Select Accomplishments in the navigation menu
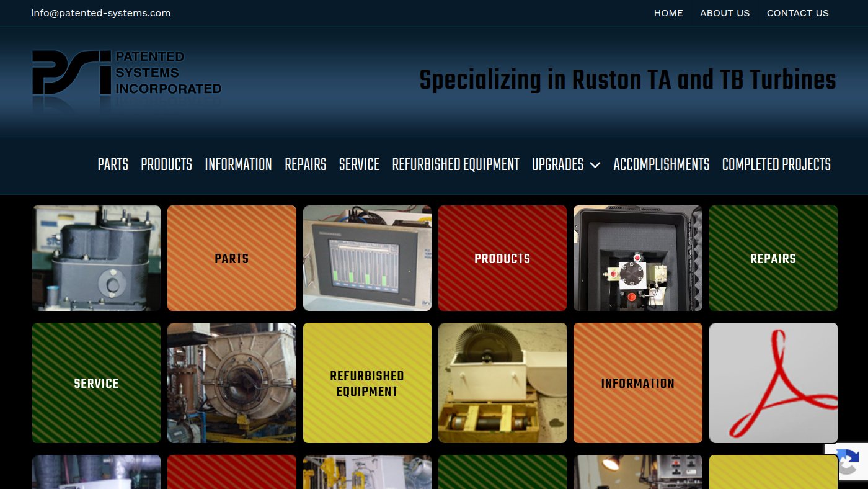Viewport: 868px width, 489px height. coord(662,164)
